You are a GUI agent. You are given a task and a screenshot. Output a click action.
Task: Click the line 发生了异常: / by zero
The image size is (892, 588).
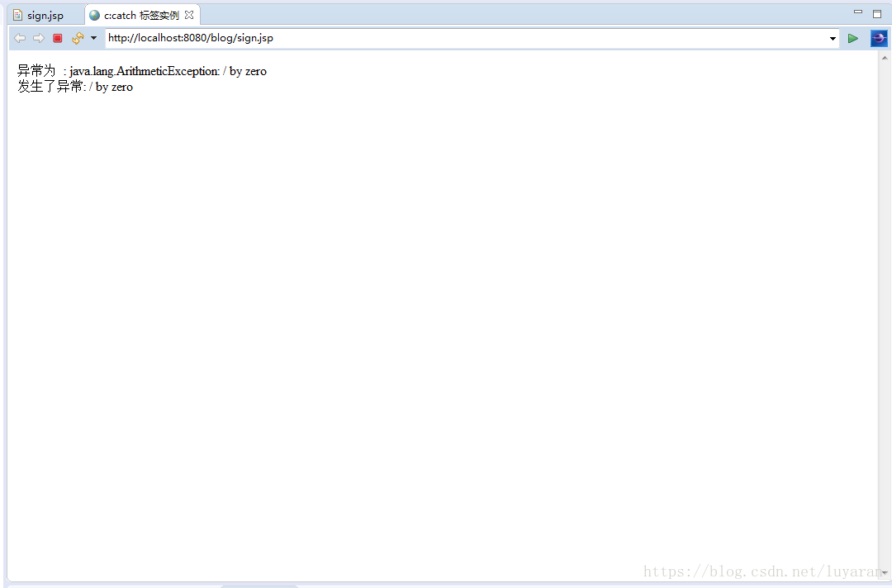pos(75,87)
